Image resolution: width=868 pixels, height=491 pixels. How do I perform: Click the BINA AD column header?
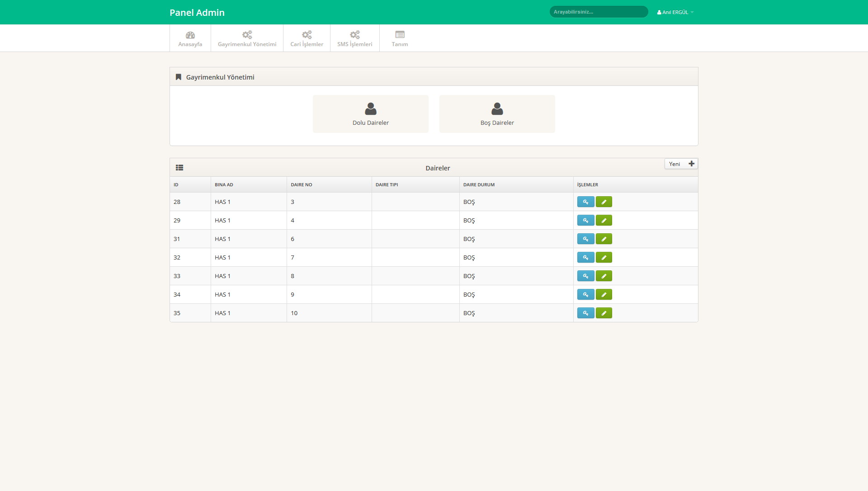[x=249, y=184]
